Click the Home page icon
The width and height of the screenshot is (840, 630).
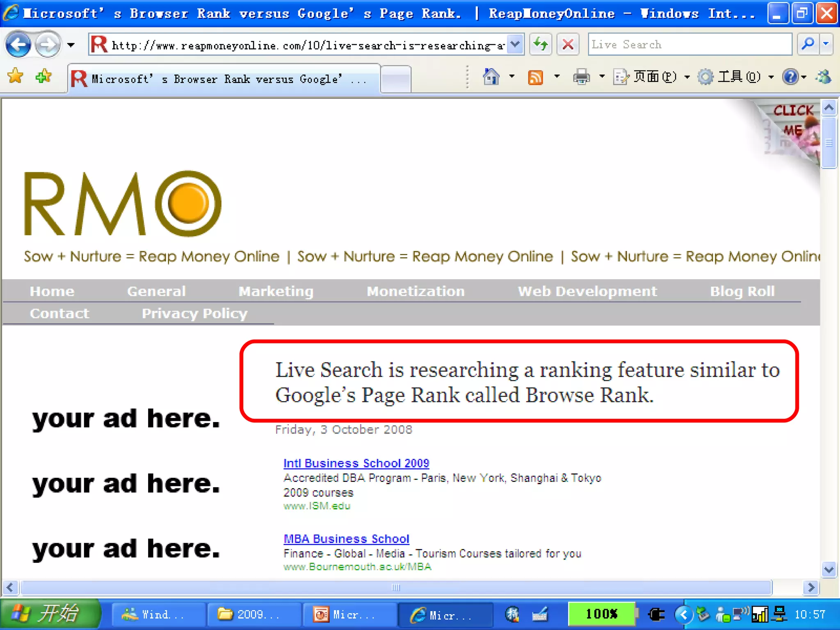point(491,77)
